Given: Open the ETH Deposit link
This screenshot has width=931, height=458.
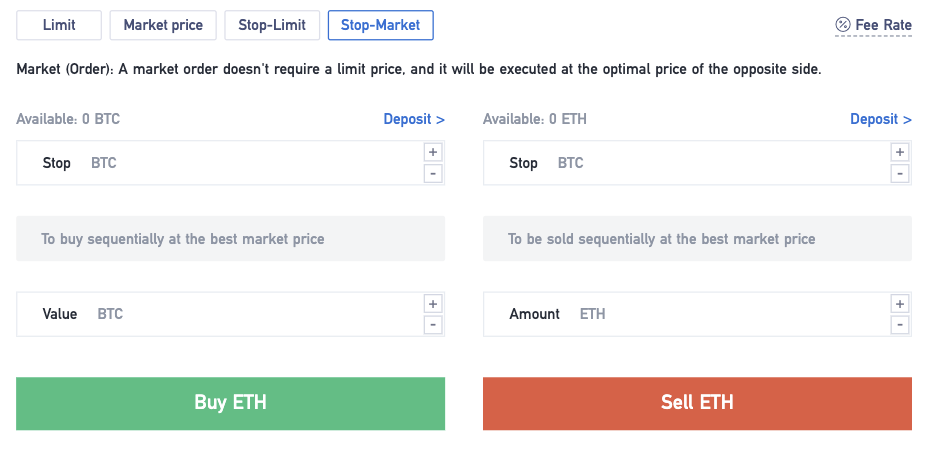Looking at the screenshot, I should coord(880,119).
